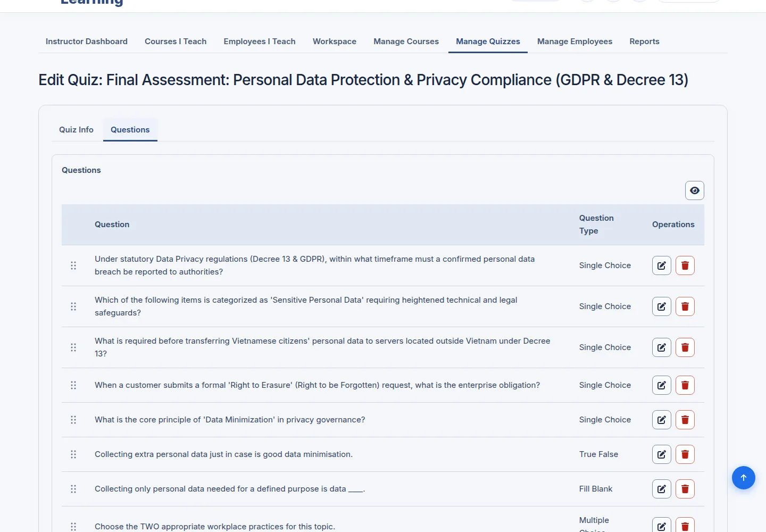Open the Instructor Dashboard tab
766x532 pixels.
click(87, 41)
